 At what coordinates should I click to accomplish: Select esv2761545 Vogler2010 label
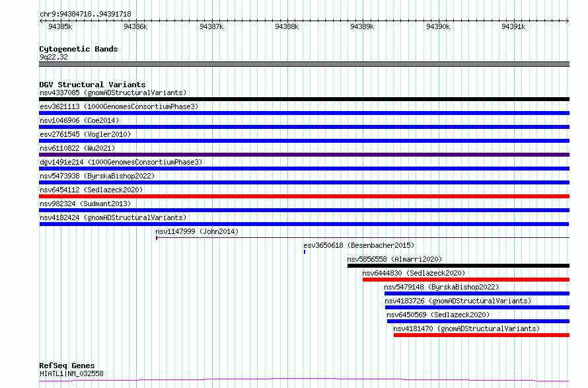click(85, 134)
